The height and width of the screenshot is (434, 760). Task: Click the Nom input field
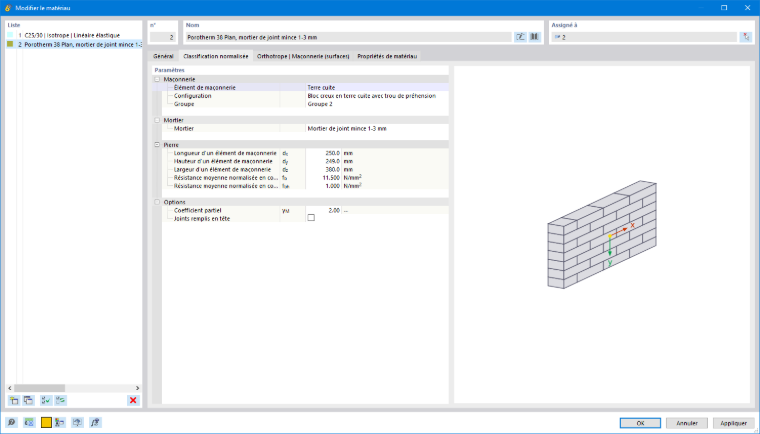tap(348, 37)
